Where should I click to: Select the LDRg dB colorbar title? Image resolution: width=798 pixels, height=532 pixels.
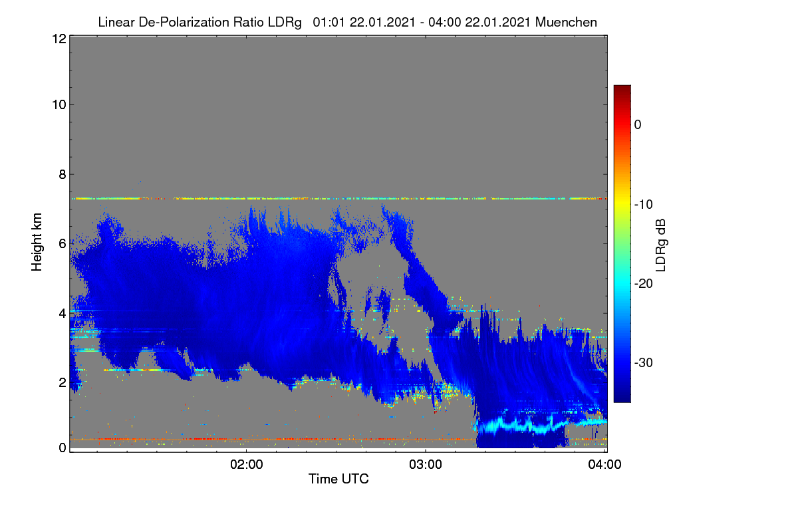(x=661, y=245)
